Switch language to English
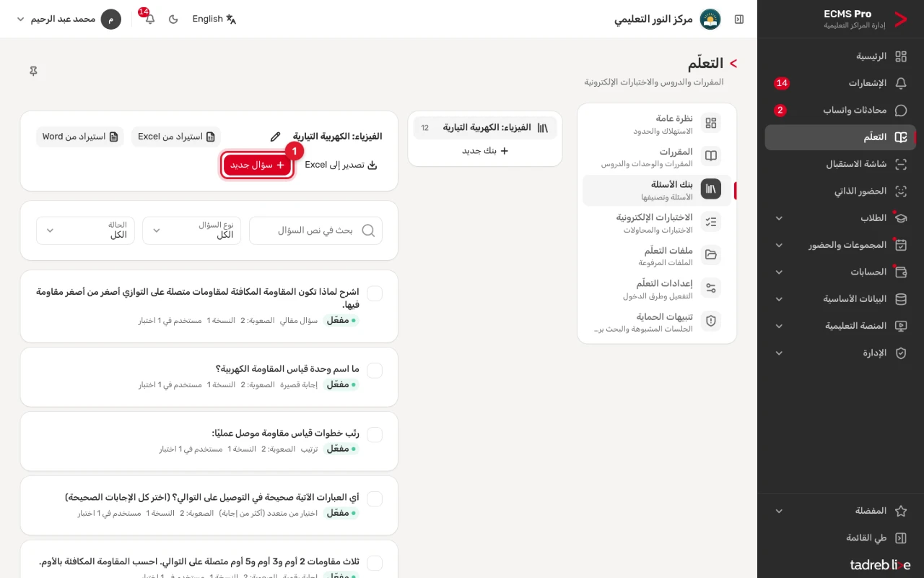Viewport: 924px width, 578px height. (214, 20)
